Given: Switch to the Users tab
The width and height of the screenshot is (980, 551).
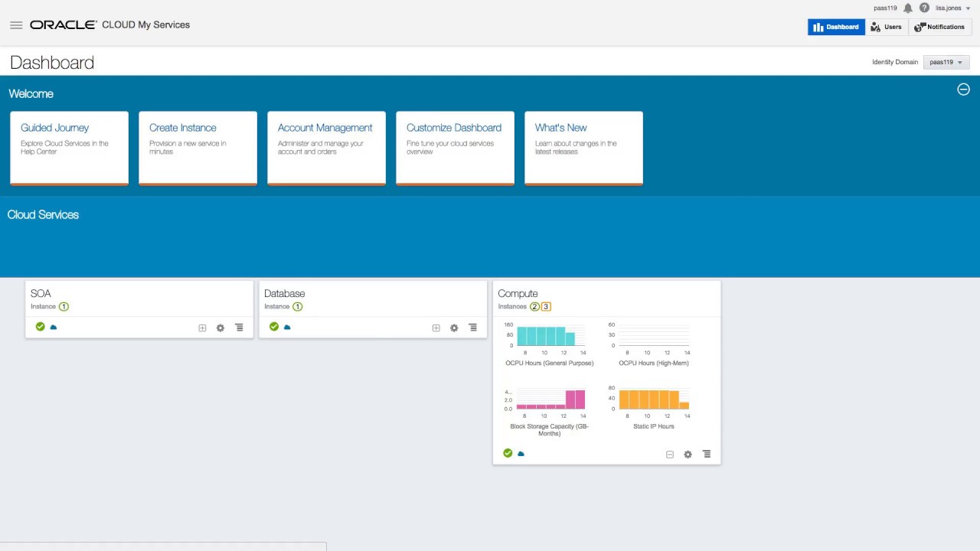Looking at the screenshot, I should click(887, 27).
